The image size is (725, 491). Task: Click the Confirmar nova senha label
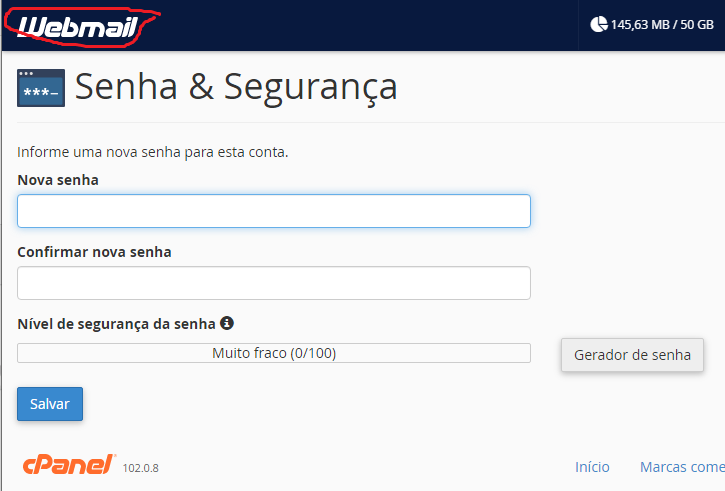tap(94, 252)
